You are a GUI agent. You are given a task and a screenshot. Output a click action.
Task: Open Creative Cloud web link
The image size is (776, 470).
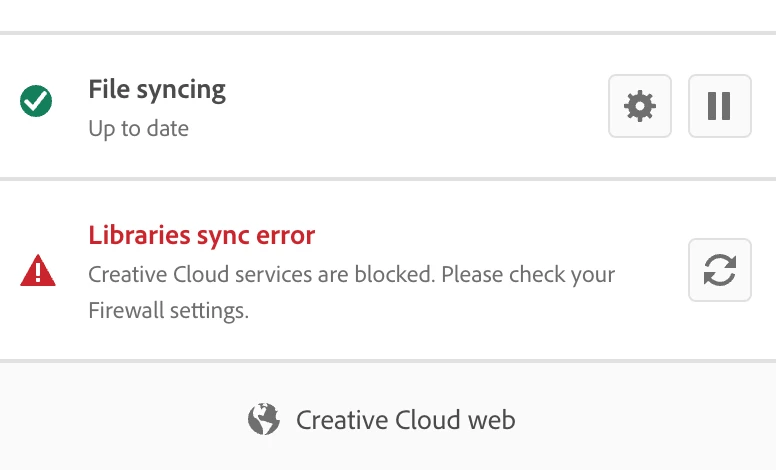[405, 419]
